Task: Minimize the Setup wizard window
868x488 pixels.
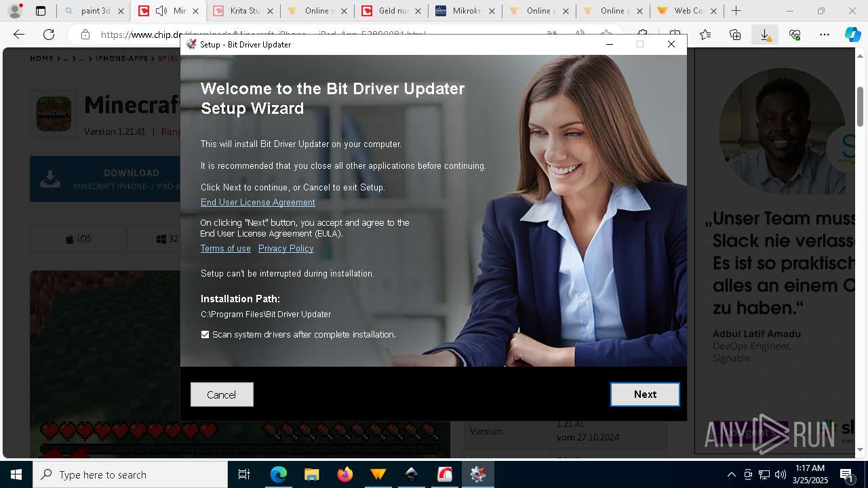Action: pos(610,44)
